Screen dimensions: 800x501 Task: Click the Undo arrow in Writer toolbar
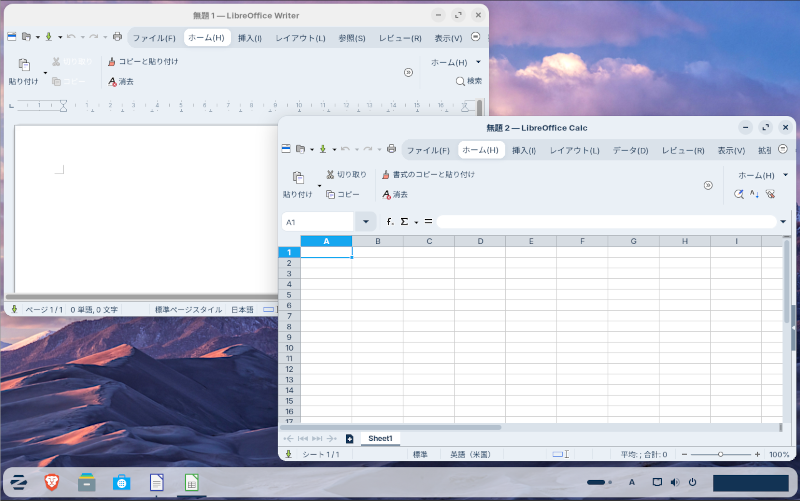tap(71, 36)
